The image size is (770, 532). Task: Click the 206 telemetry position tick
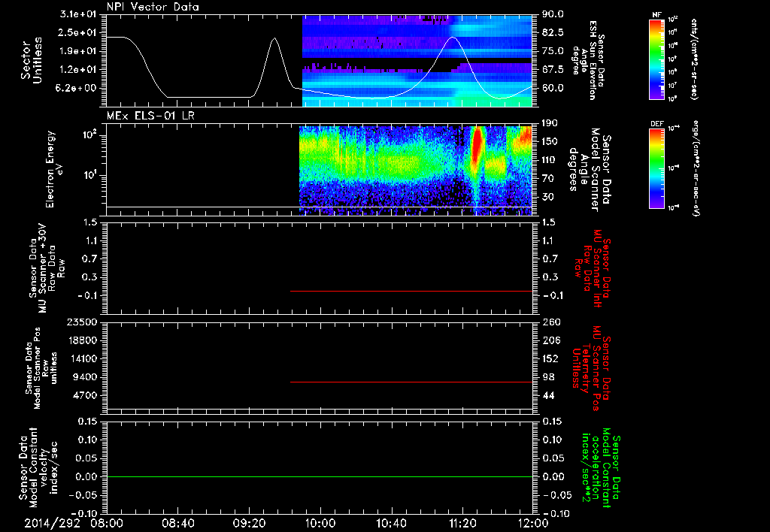(551, 340)
